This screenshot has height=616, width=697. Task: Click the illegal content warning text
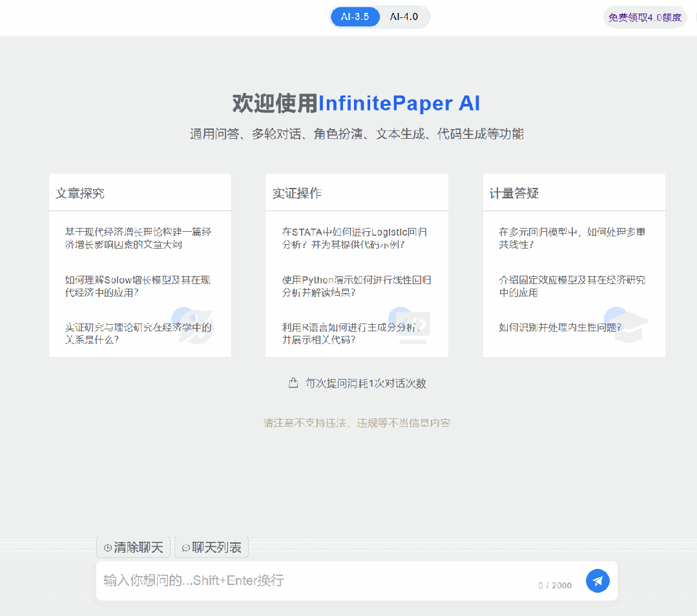[357, 423]
